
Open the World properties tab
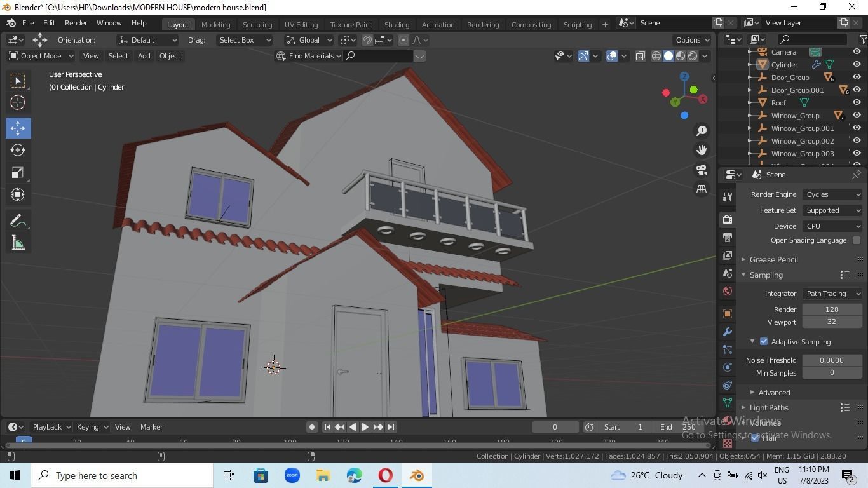coord(728,291)
